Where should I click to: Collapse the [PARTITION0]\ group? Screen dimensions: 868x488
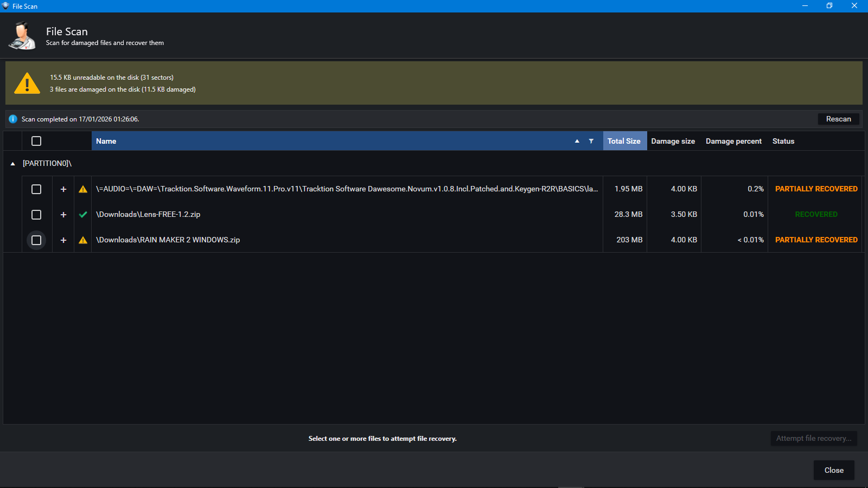12,163
